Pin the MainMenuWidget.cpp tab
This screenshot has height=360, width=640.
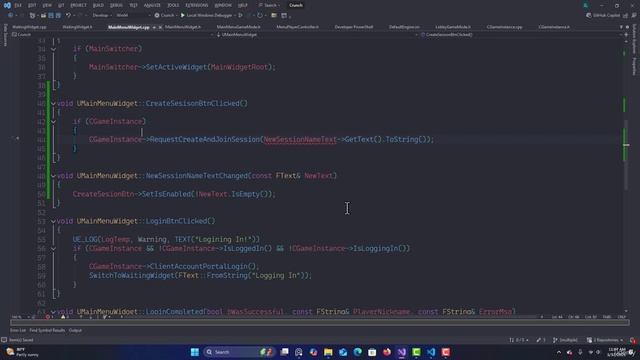(154, 27)
